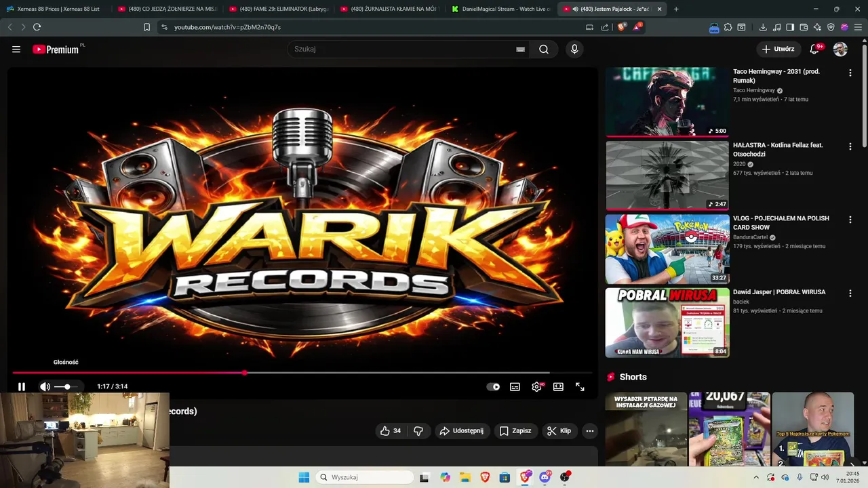Open more actions three-dot menu under video
The width and height of the screenshot is (868, 488).
pos(590,430)
